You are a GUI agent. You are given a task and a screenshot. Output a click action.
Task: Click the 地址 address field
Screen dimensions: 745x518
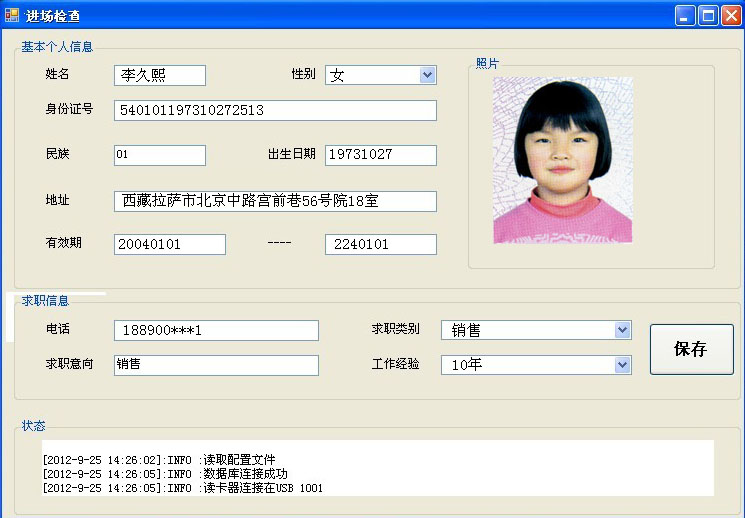(275, 201)
